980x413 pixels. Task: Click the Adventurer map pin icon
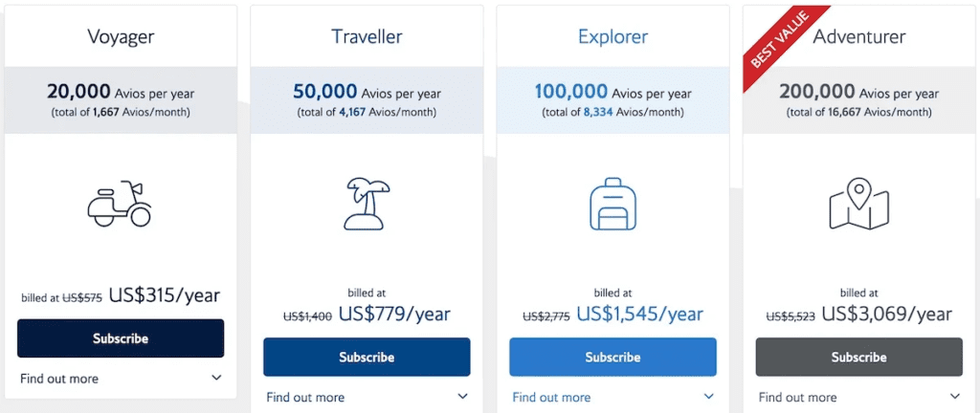pos(858,204)
